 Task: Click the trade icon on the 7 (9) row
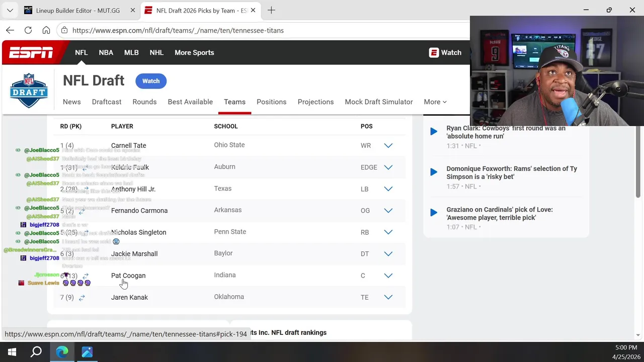[x=82, y=298]
